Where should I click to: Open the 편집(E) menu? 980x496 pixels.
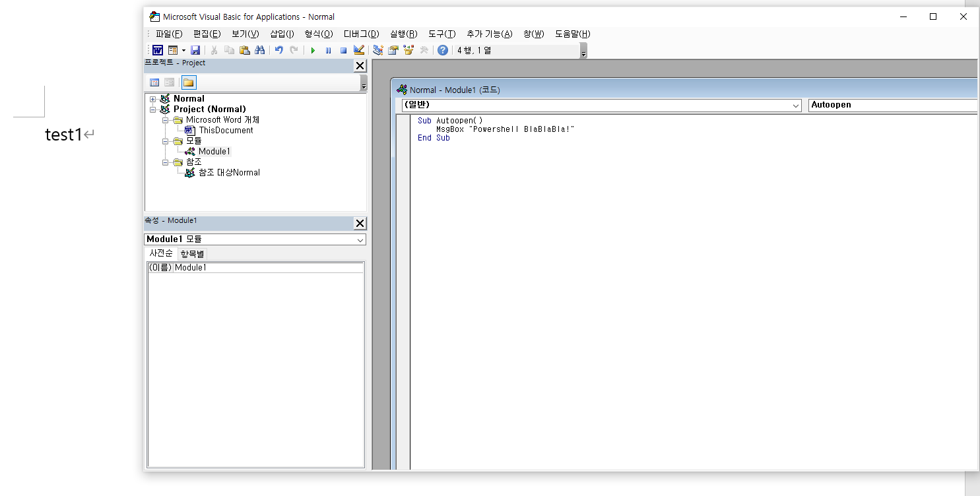[207, 34]
